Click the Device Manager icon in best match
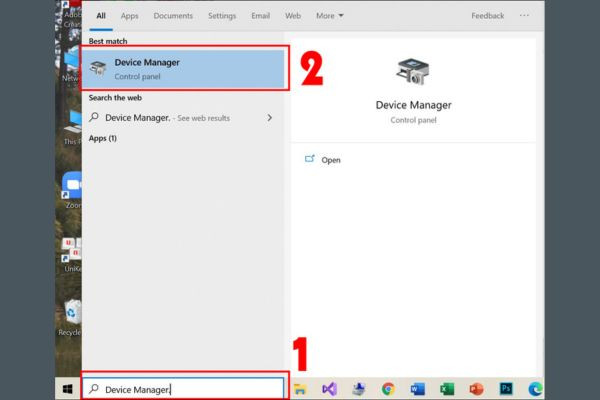The width and height of the screenshot is (600, 400). coord(98,69)
